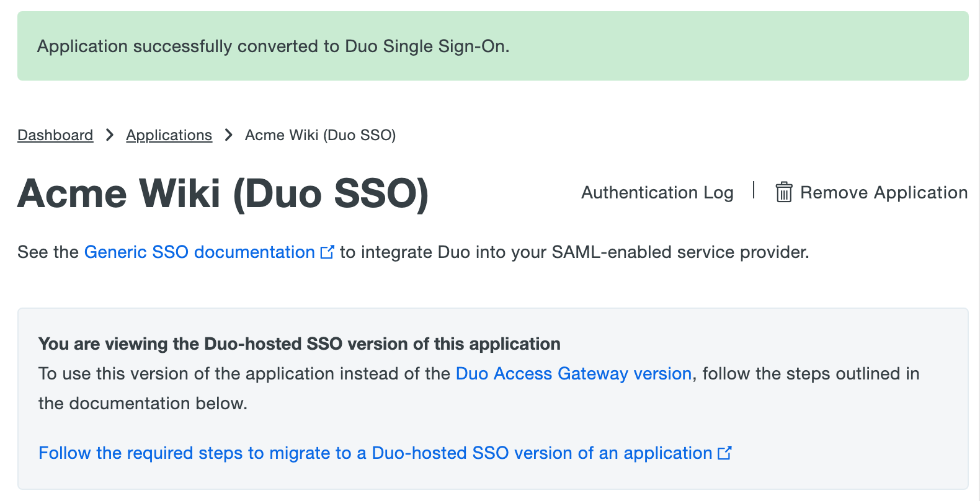Click the Acme Wiki (Duo SSO) breadcrumb text
The height and width of the screenshot is (501, 980).
320,135
